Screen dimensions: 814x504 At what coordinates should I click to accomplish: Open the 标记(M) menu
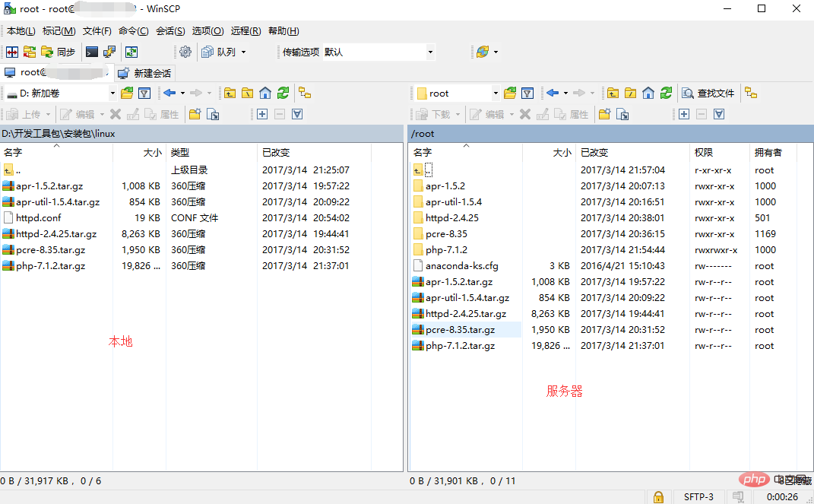click(x=59, y=31)
